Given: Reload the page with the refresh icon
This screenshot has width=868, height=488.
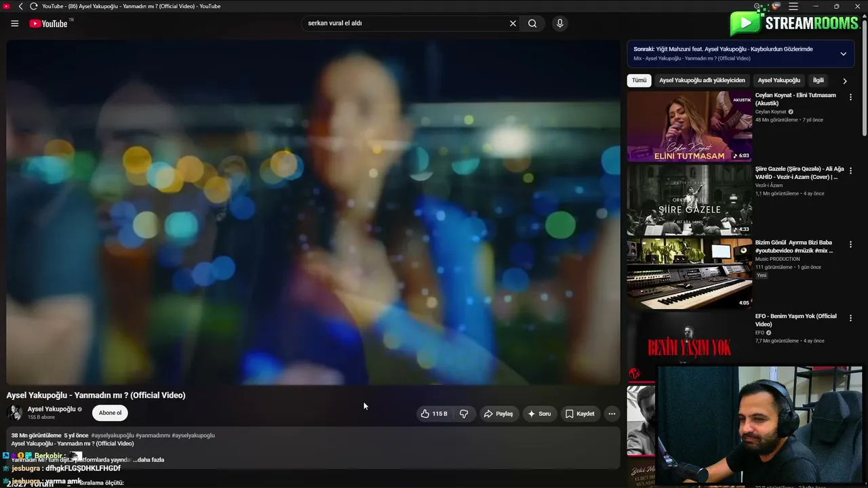Looking at the screenshot, I should point(33,6).
